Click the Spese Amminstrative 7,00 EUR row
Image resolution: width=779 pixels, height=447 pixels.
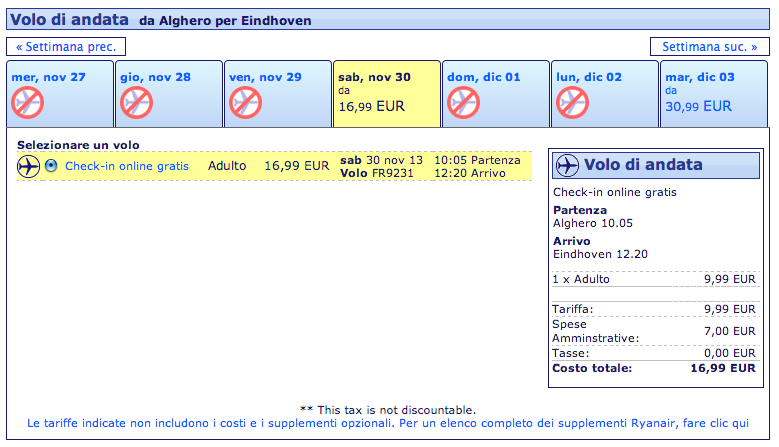(x=654, y=331)
